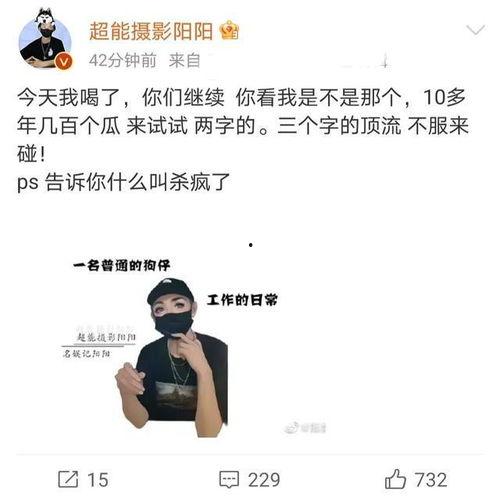Click the 42分钟前 timestamp
Screen dimensions: 500x499
pos(123,61)
